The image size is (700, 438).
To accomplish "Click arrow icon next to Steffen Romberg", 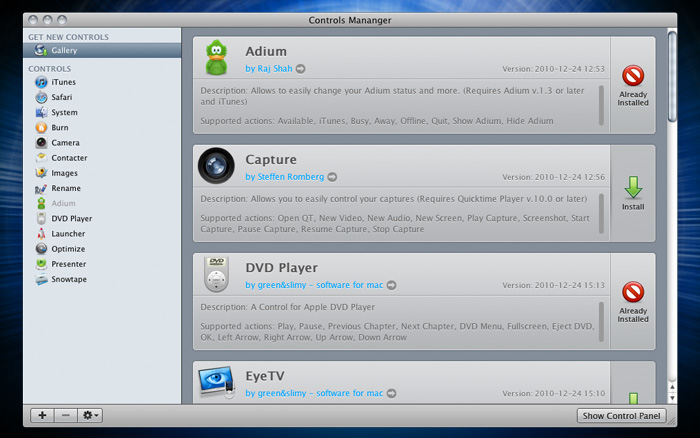I will [332, 177].
